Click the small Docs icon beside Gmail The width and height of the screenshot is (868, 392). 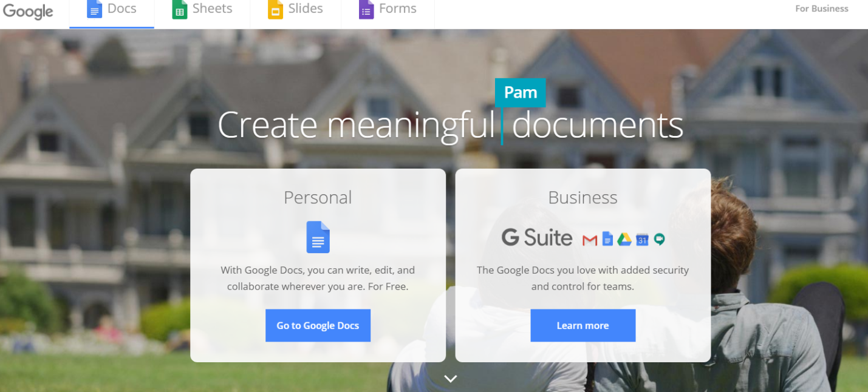click(x=607, y=239)
